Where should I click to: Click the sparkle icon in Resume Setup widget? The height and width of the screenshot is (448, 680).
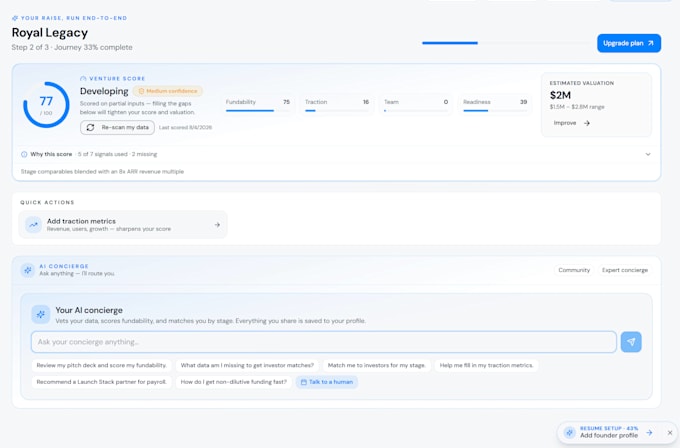pos(569,432)
